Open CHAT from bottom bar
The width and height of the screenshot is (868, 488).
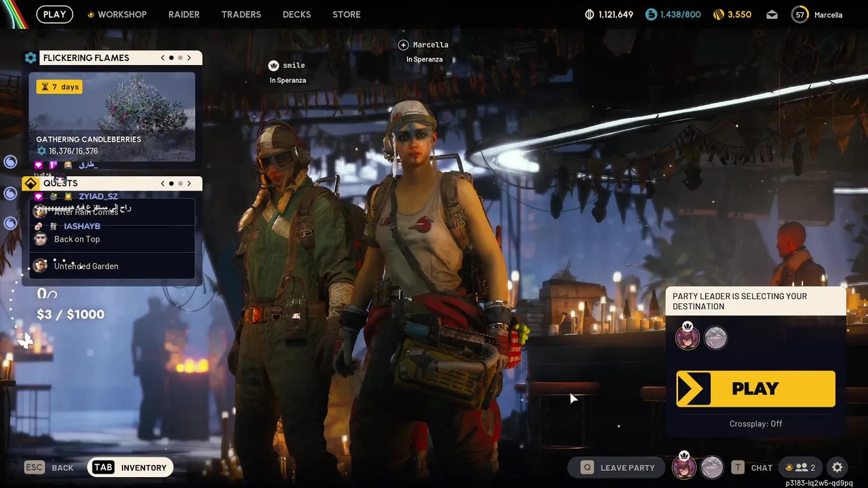click(x=762, y=468)
